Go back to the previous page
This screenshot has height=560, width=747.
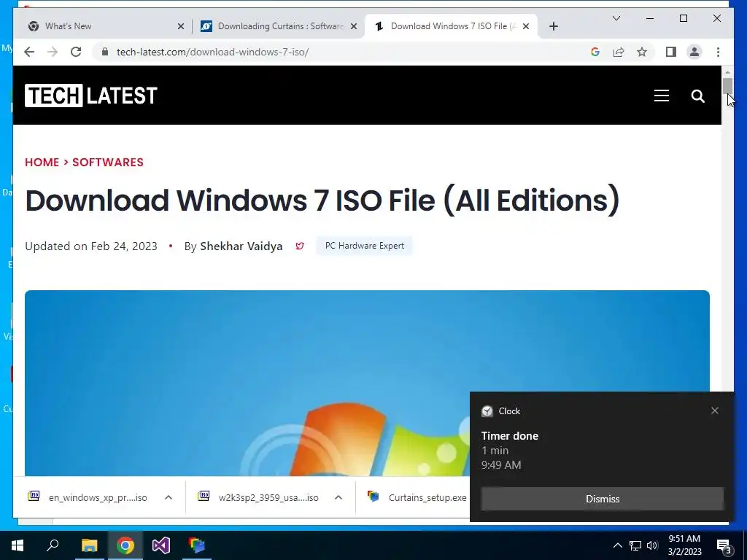pos(29,52)
